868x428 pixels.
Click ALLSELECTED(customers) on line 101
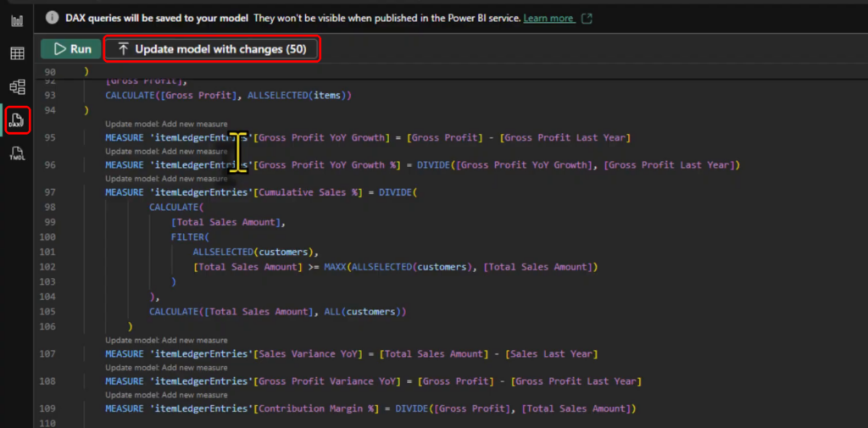click(x=252, y=252)
